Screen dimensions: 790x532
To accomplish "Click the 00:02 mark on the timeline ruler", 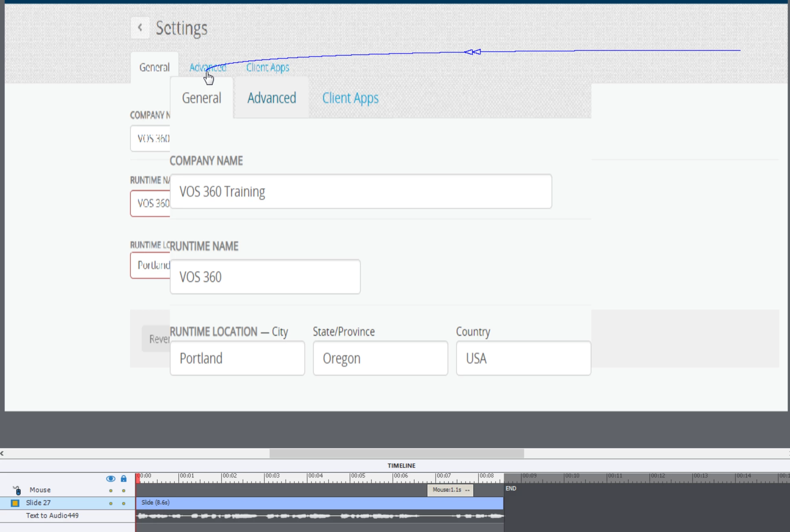I will [x=230, y=476].
